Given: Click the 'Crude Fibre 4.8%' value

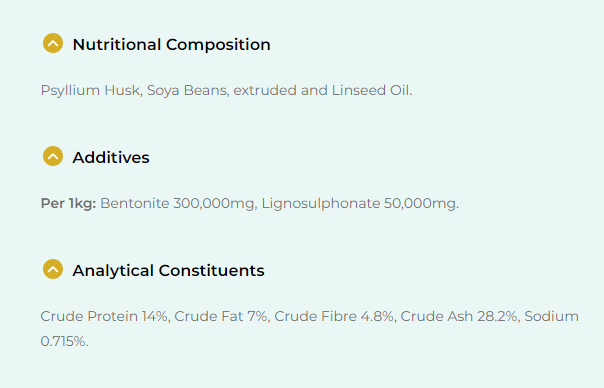Looking at the screenshot, I should pyautogui.click(x=334, y=316).
